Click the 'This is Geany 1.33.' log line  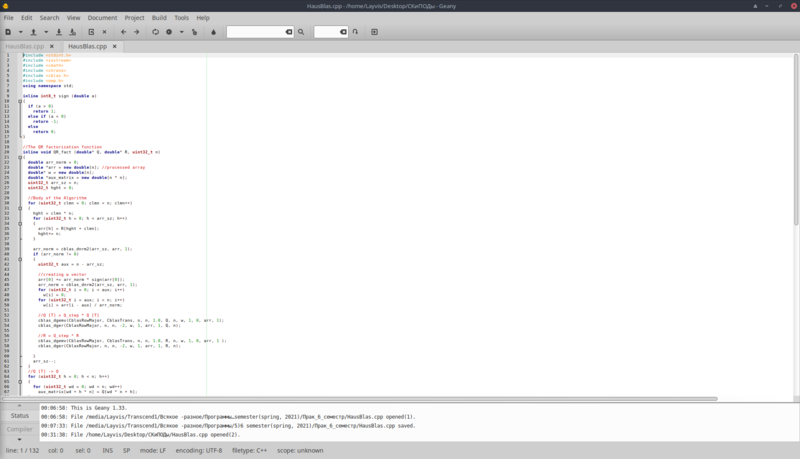[84, 408]
